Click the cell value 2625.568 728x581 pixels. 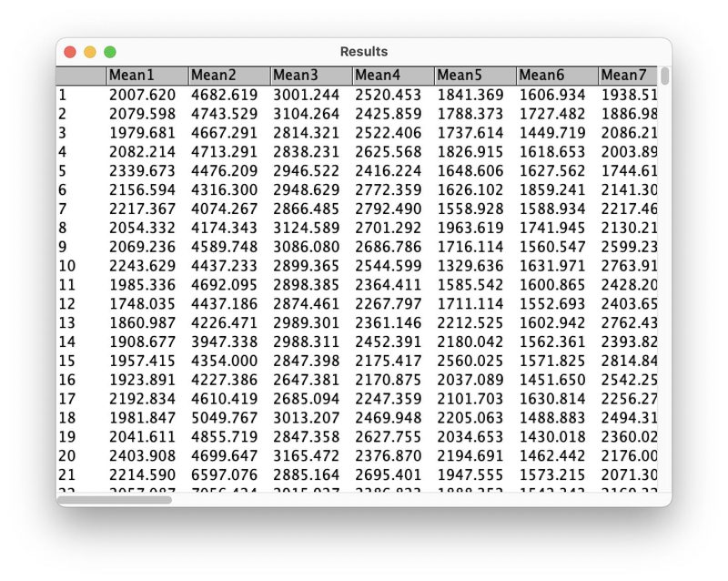point(389,152)
